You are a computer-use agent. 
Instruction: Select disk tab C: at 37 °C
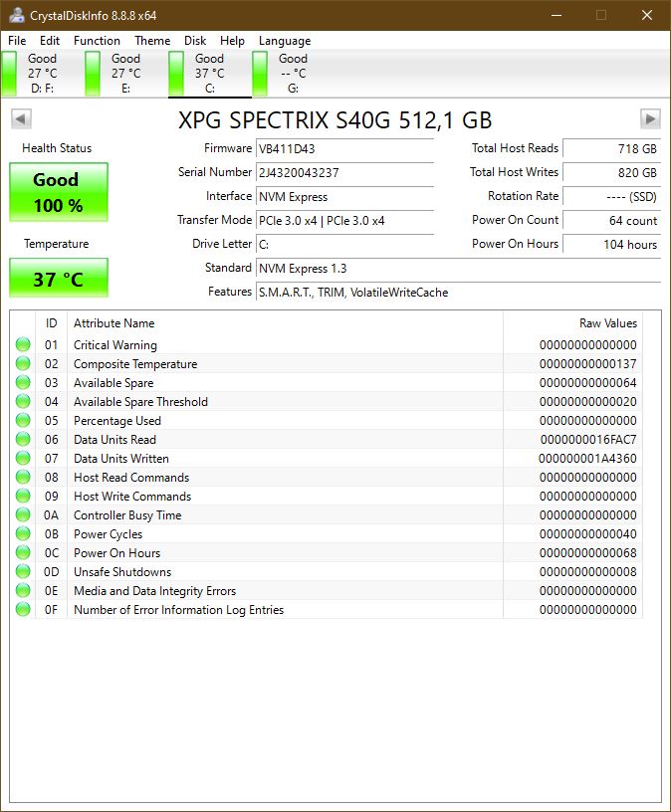pos(210,74)
